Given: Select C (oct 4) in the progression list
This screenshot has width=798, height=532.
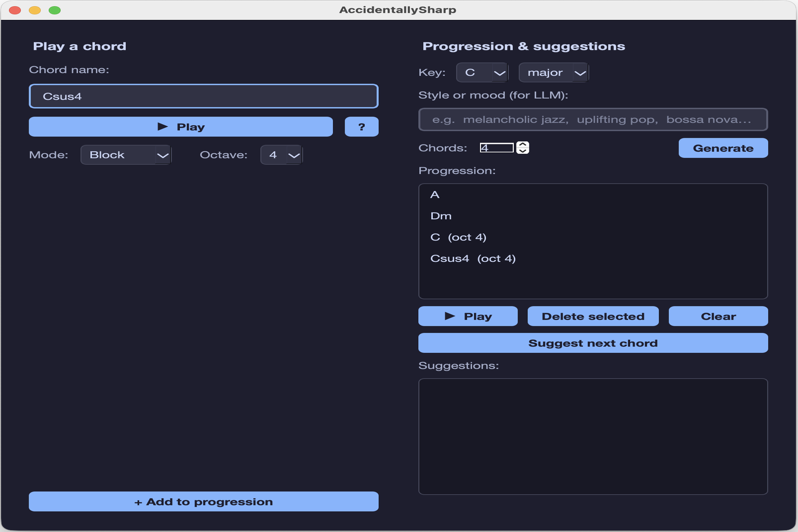Looking at the screenshot, I should 458,237.
